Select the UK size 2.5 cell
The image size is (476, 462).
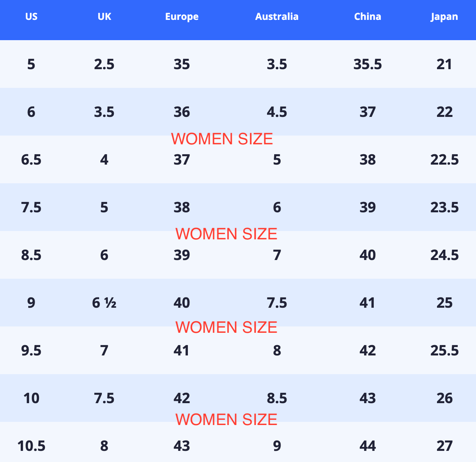pos(104,64)
